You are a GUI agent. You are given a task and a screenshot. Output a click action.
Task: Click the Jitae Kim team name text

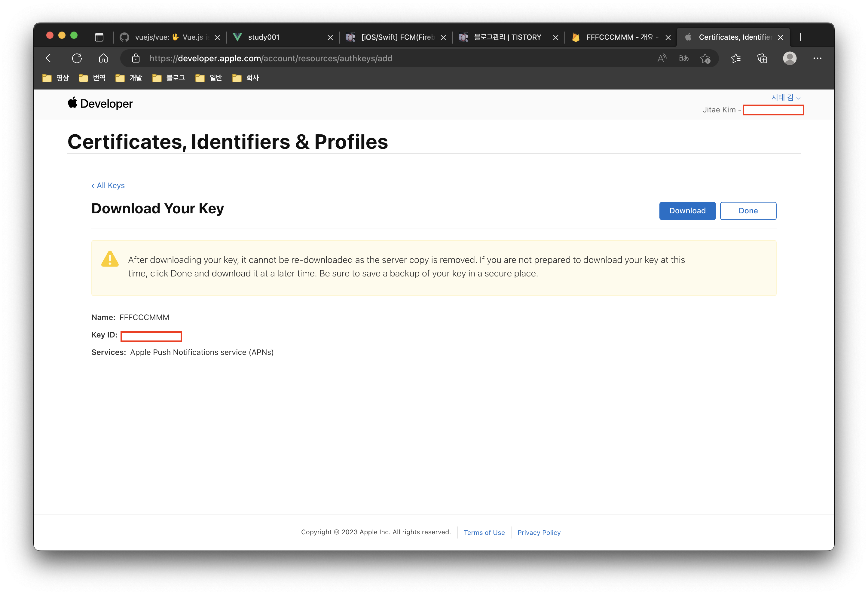point(719,110)
